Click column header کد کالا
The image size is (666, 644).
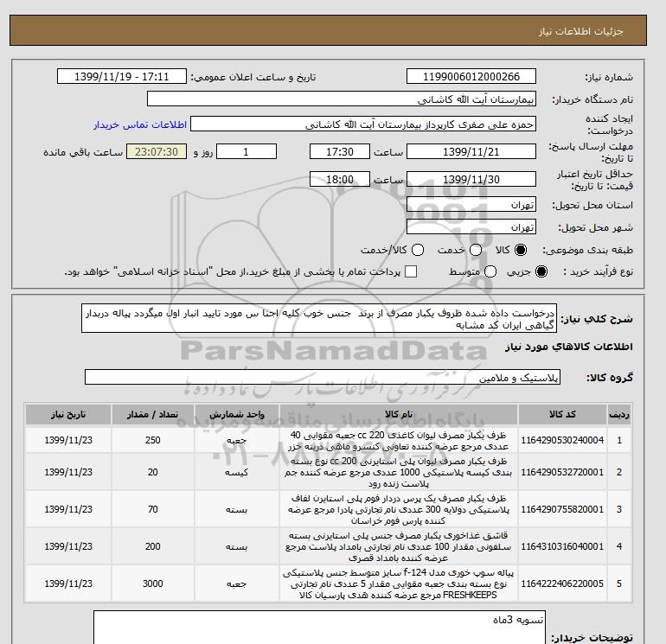tap(562, 414)
